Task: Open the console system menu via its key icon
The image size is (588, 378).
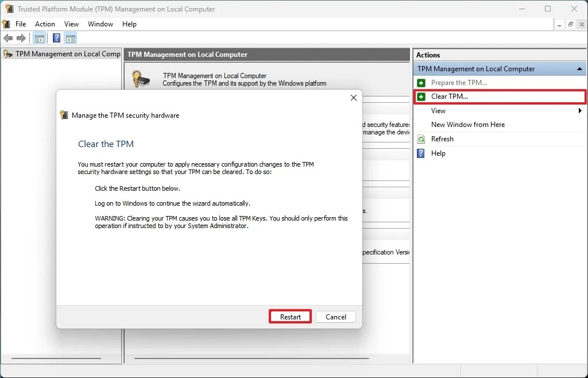Action: 6,24
